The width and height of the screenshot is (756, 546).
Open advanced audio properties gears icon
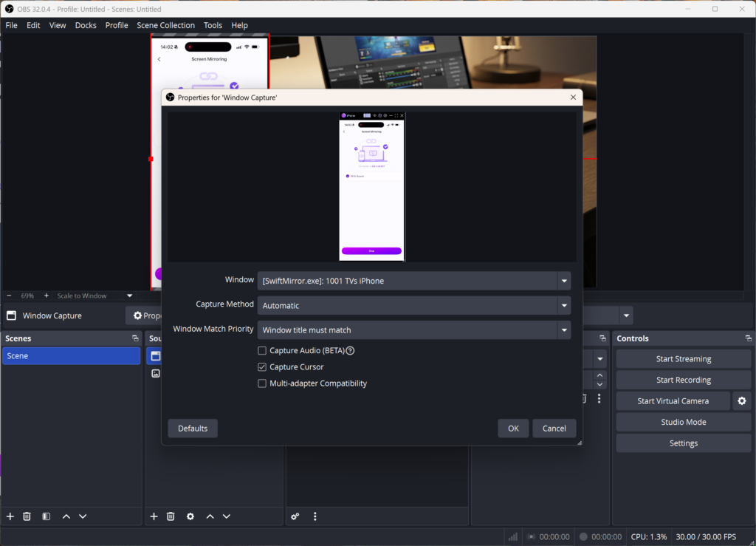tap(295, 516)
